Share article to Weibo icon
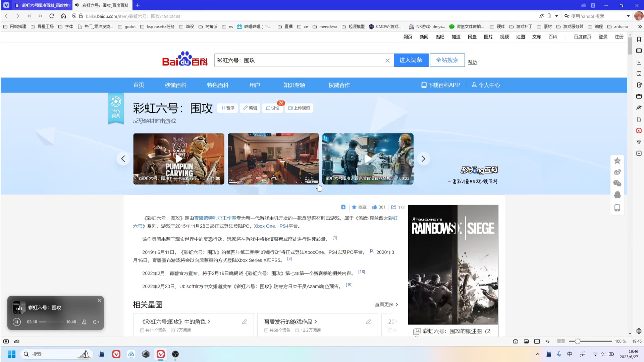This screenshot has width=644, height=362. pos(617,172)
